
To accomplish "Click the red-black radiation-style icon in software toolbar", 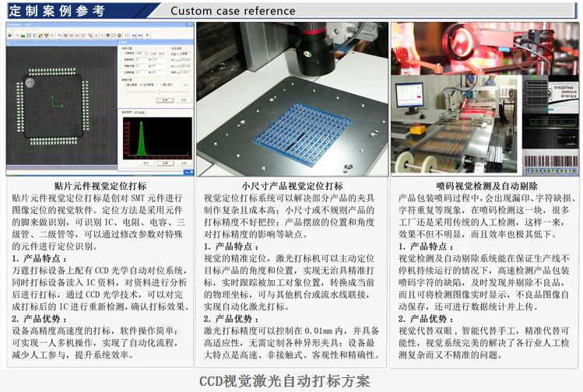I will coord(47,35).
